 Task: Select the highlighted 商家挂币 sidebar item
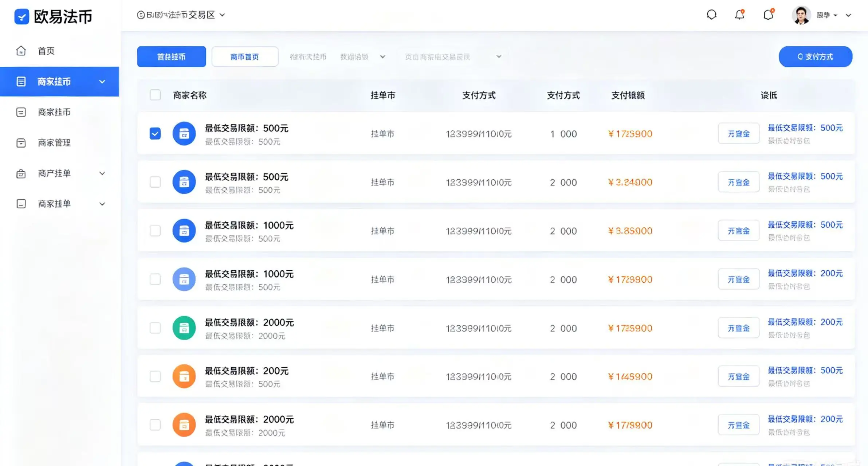[59, 81]
